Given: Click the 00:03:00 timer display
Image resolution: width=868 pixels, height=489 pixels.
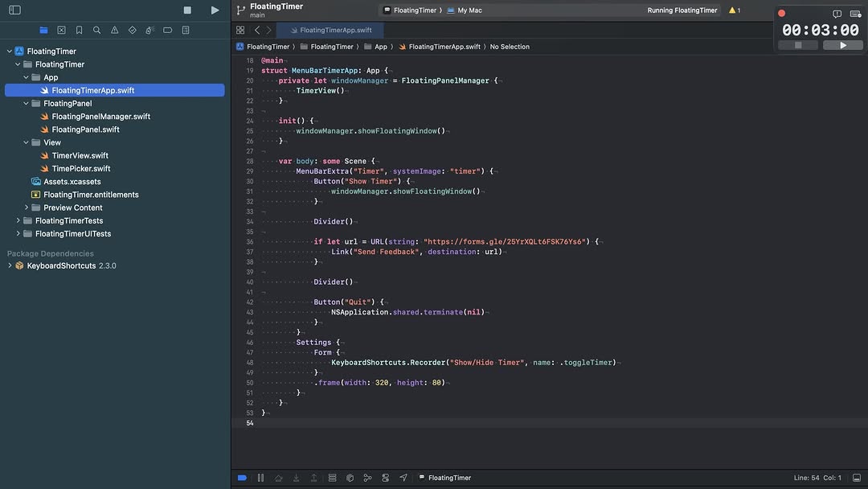Looking at the screenshot, I should click(x=821, y=30).
